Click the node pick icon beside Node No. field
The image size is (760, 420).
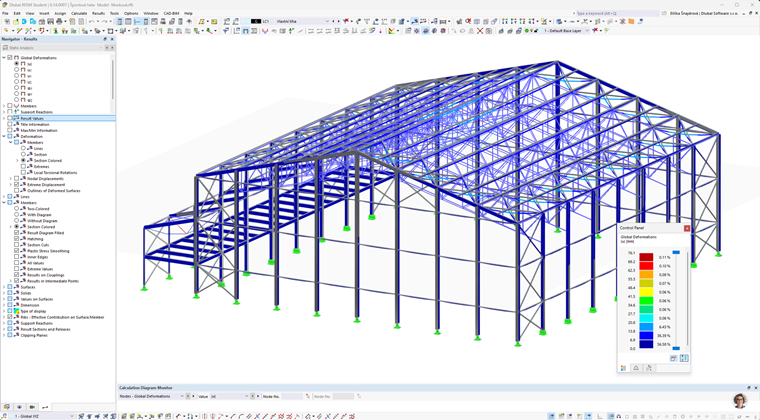(307, 396)
